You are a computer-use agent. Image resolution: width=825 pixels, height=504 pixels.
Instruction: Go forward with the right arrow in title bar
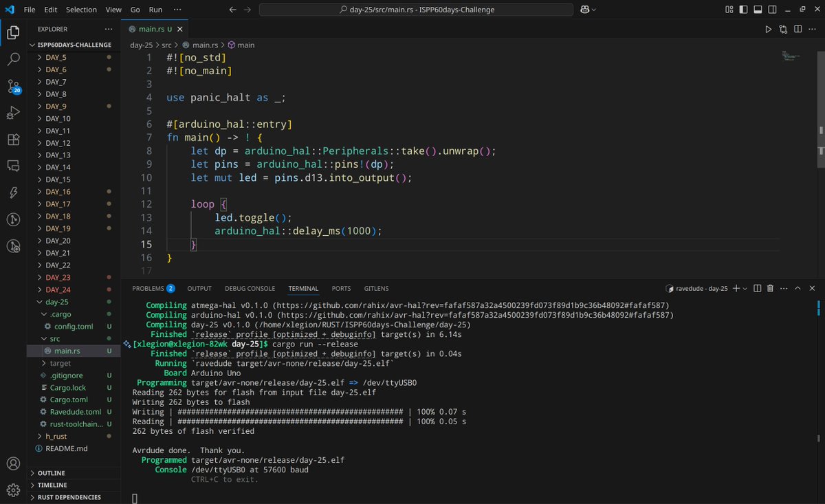tap(247, 10)
